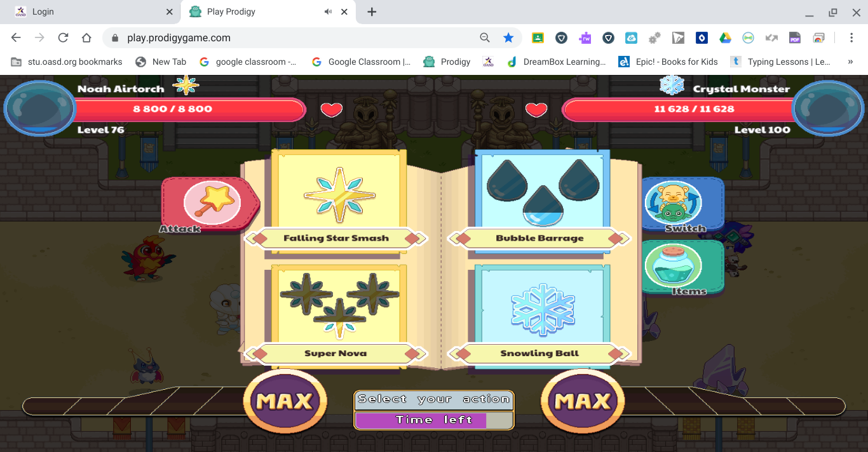Image resolution: width=868 pixels, height=452 pixels.
Task: Click Noah Airtorch's portrait orb
Action: pyautogui.click(x=40, y=108)
